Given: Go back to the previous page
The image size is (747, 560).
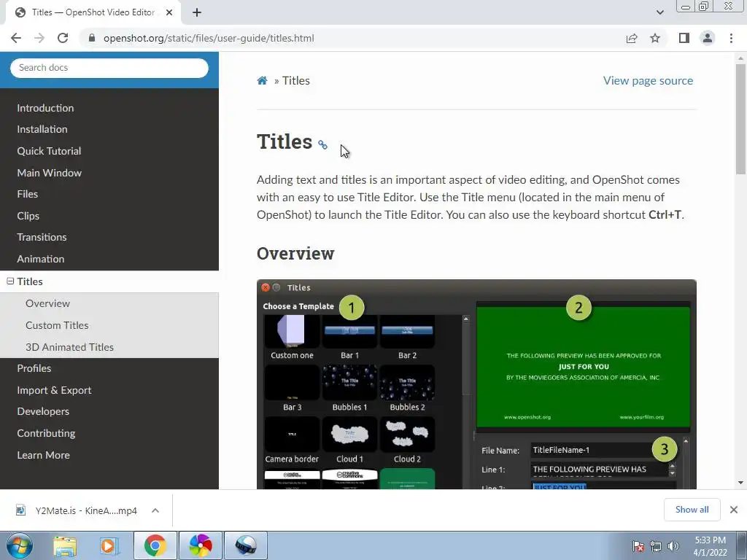Looking at the screenshot, I should pos(16,38).
